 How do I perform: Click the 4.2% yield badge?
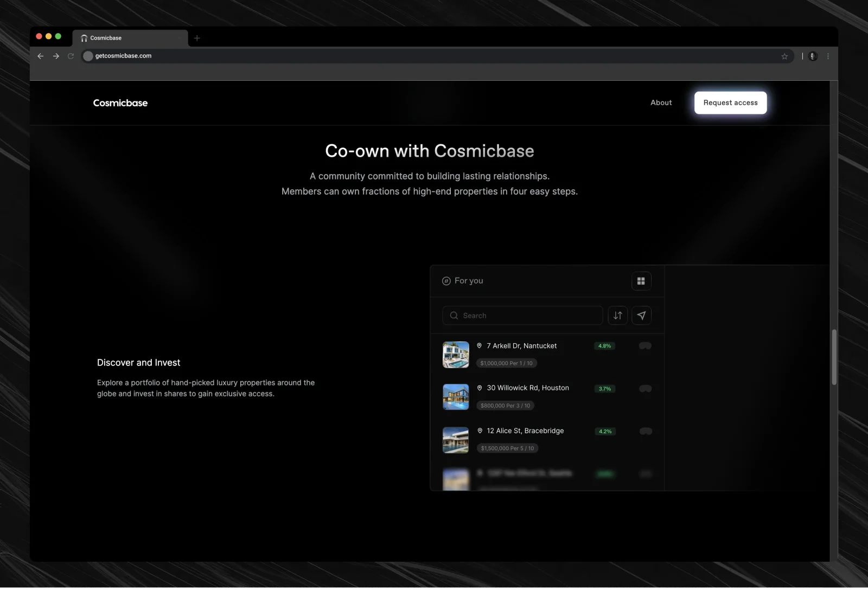pos(605,432)
